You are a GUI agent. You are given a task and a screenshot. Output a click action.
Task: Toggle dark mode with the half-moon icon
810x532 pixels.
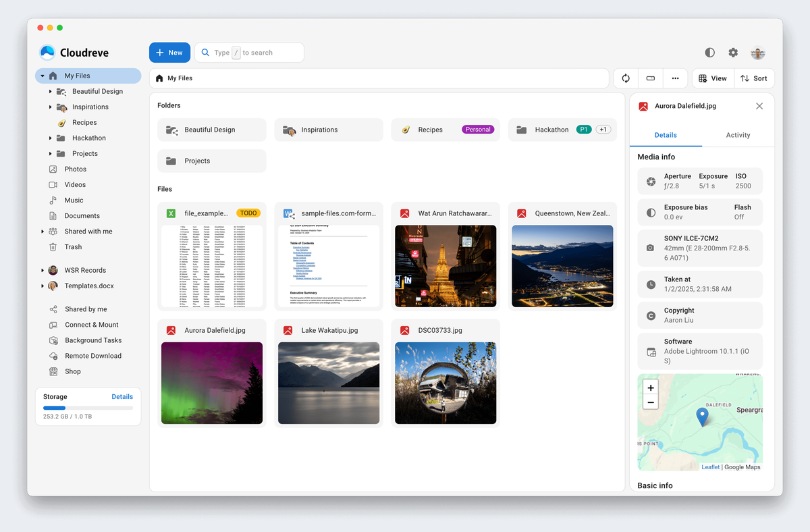709,53
